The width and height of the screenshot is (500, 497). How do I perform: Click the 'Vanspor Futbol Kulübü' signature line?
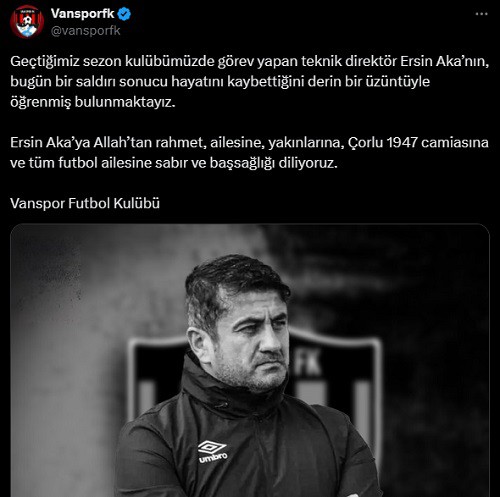tap(85, 203)
